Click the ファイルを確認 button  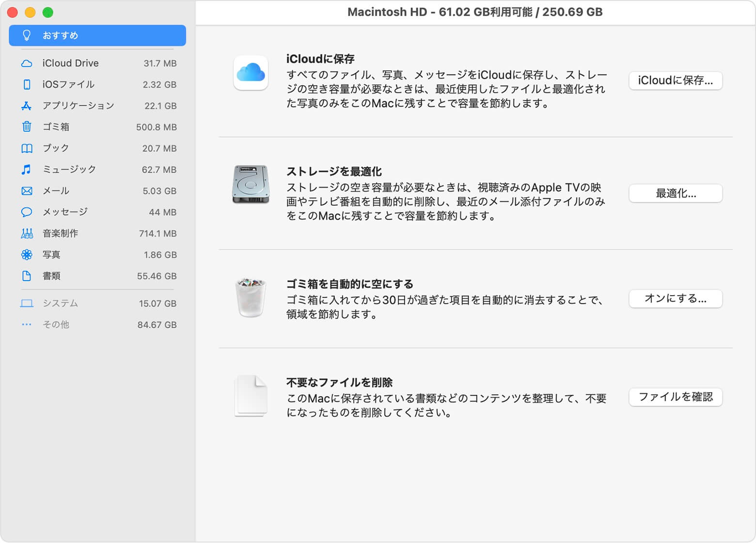676,397
